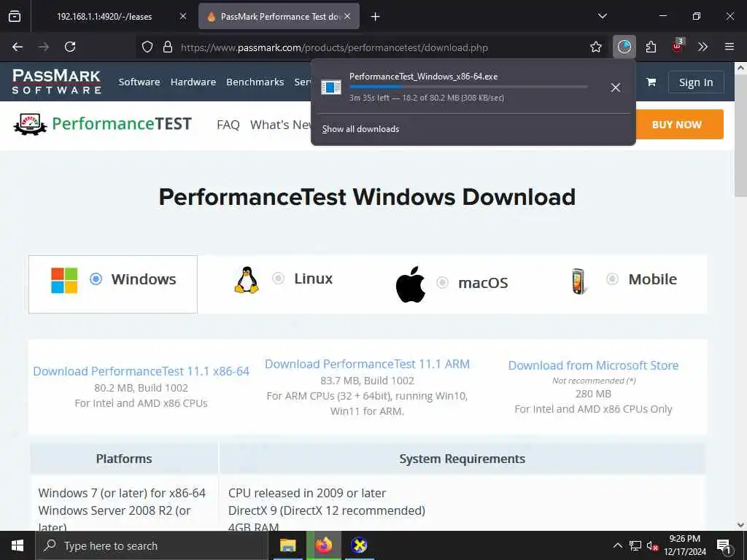
Task: Click the System Requirements table header
Action: point(462,459)
